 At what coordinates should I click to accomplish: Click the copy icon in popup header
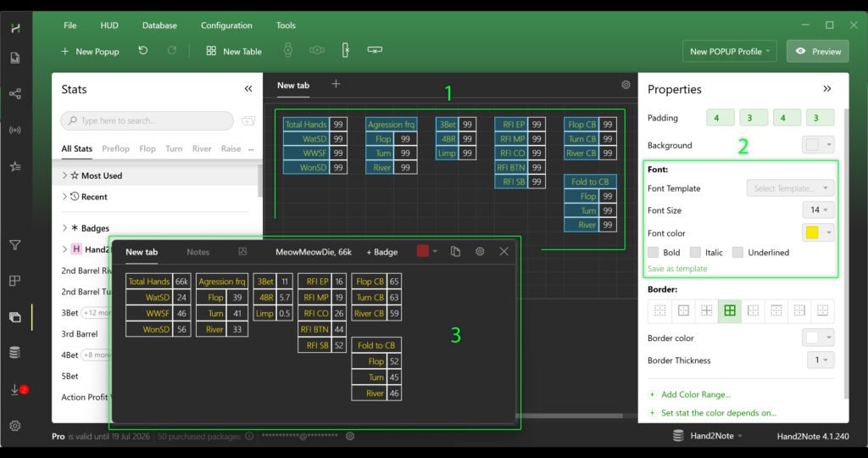pos(455,252)
